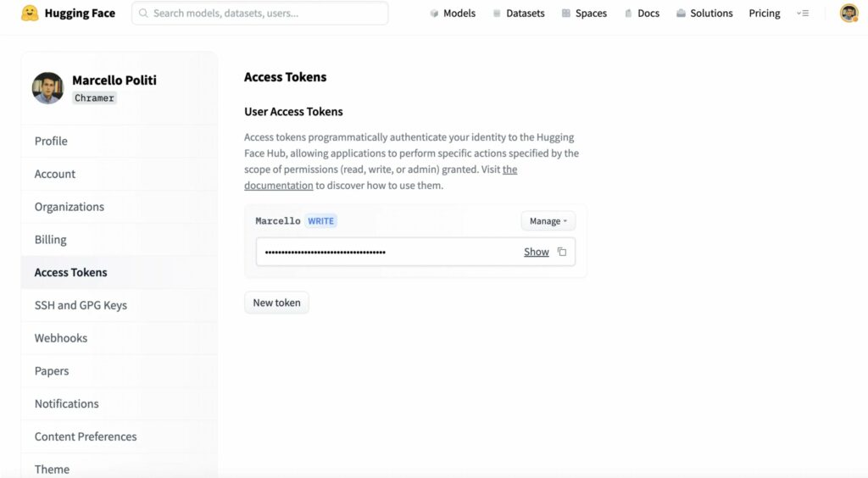Open the Pricing page from the navbar

[764, 14]
